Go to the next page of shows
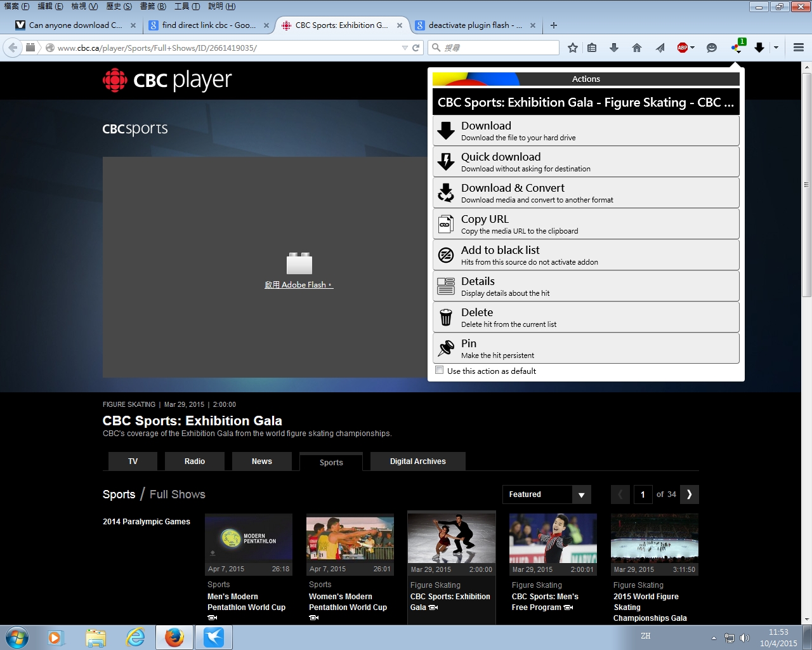Screen dimensions: 812x650 [x=689, y=494]
